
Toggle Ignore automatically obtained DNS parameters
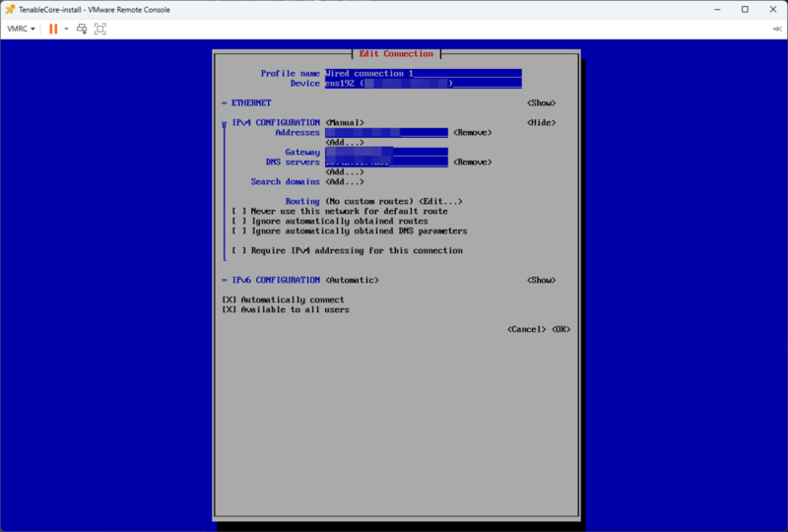coord(239,231)
